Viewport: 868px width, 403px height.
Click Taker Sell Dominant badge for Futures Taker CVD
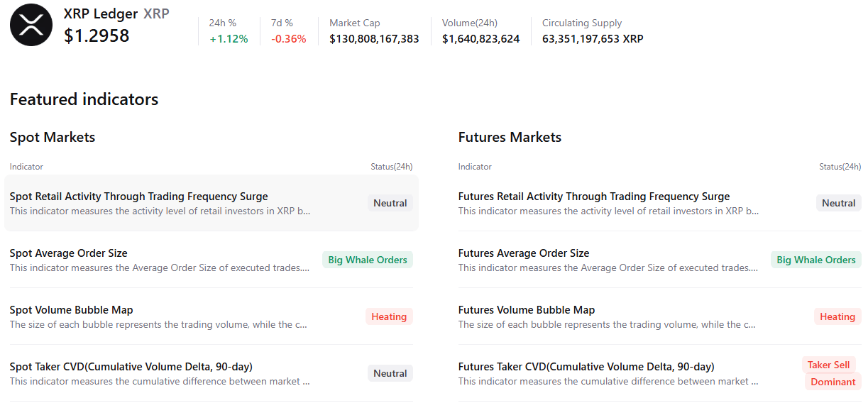tap(832, 373)
